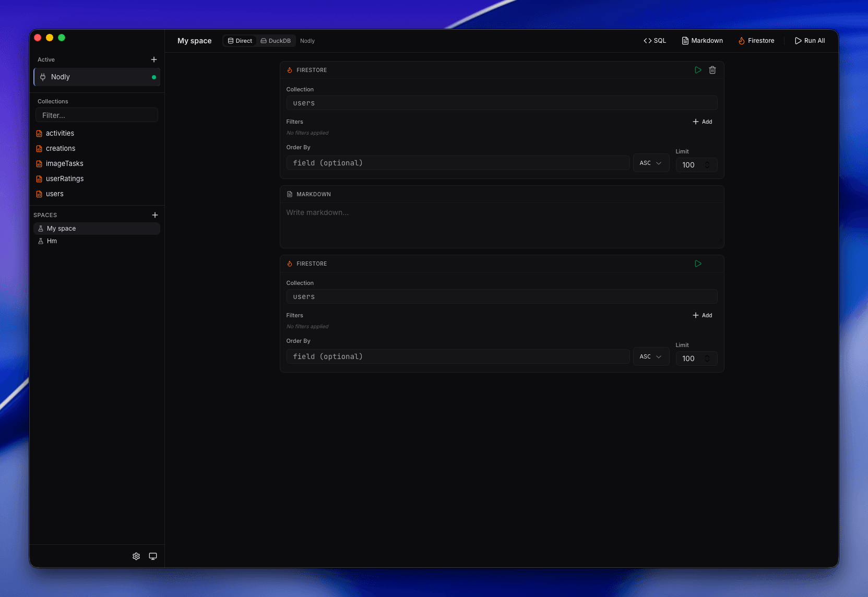Click the monitor icon at bottom left

click(x=153, y=556)
